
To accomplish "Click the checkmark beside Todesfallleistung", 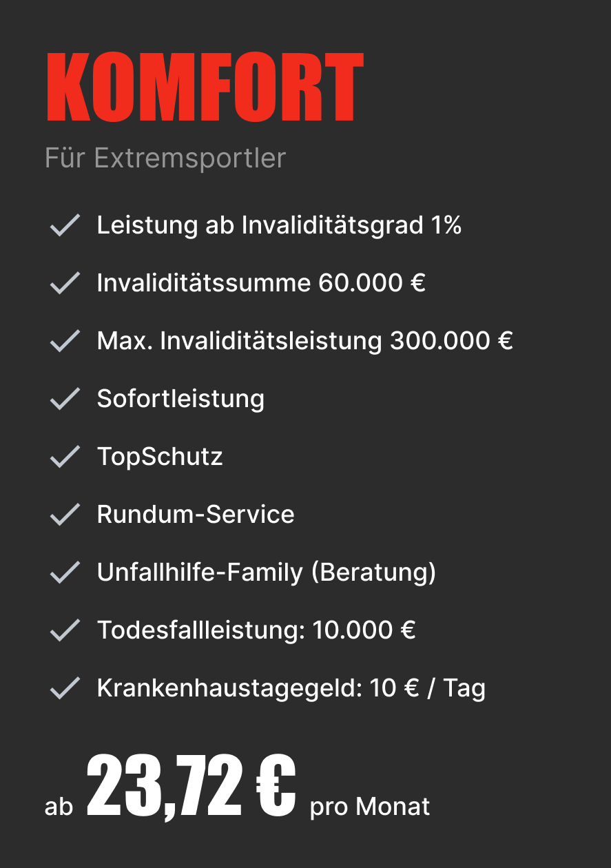I will 65,630.
